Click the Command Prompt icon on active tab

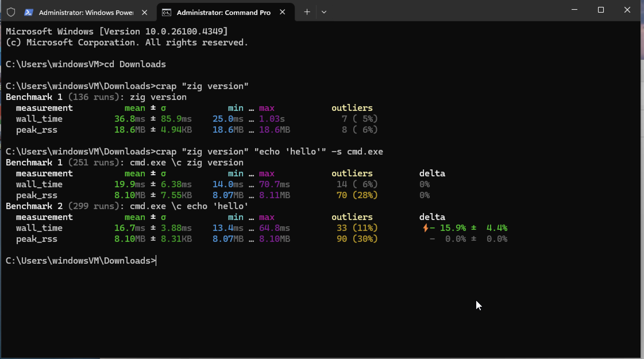point(167,12)
